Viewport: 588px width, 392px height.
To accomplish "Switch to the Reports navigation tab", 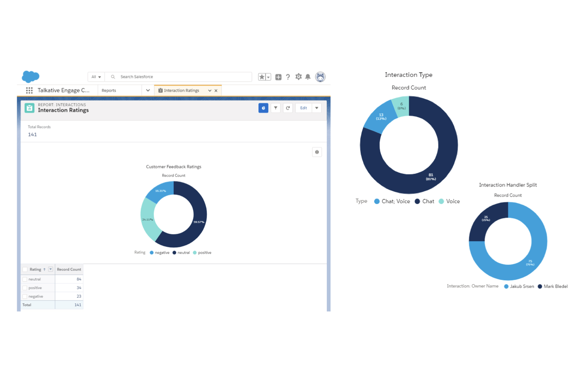I will [x=109, y=90].
